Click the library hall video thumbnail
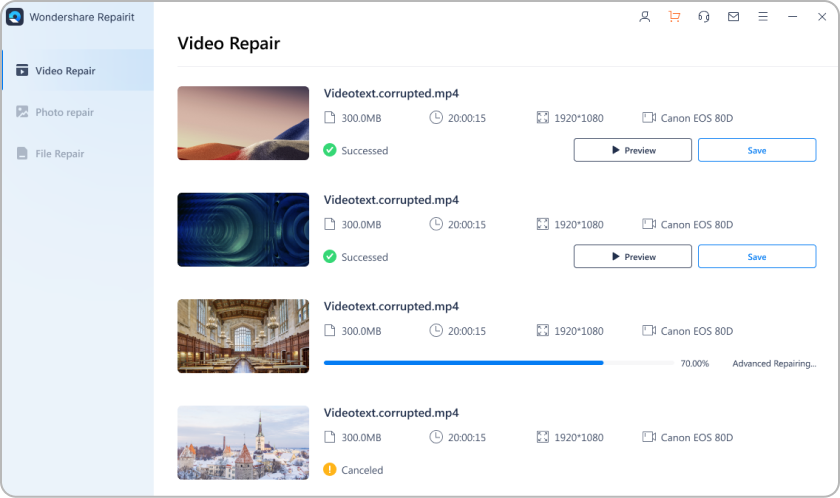 point(243,336)
